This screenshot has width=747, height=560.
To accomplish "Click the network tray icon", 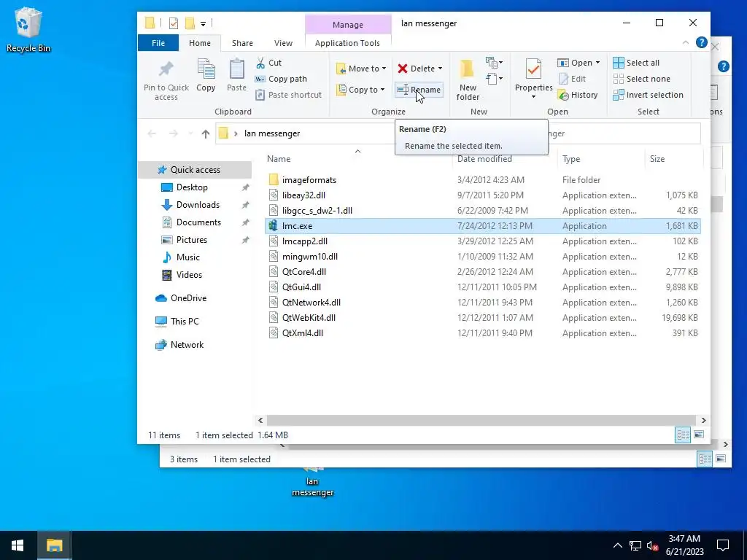I will [x=635, y=545].
